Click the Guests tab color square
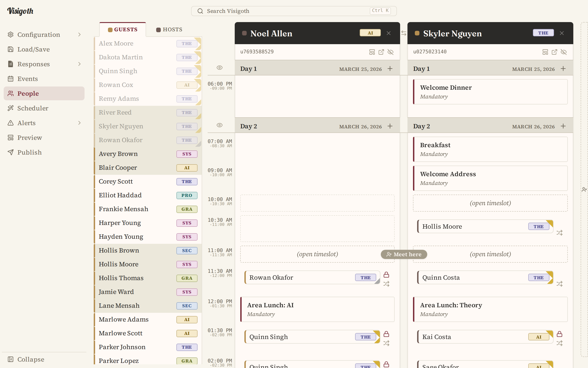Screen dimensions: 588x368 click(110, 30)
